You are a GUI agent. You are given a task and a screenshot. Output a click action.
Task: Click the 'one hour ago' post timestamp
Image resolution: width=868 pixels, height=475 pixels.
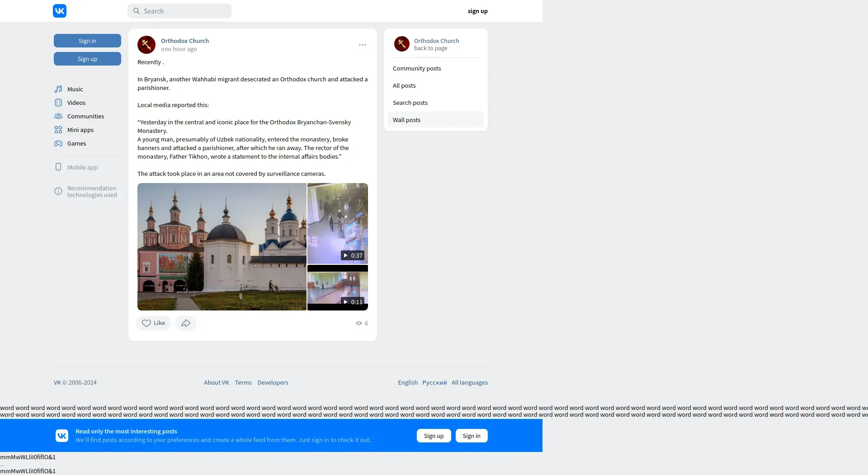(x=179, y=49)
